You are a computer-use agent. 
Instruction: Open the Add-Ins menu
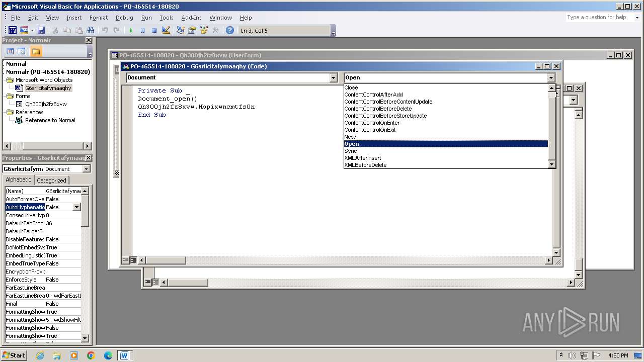point(191,18)
